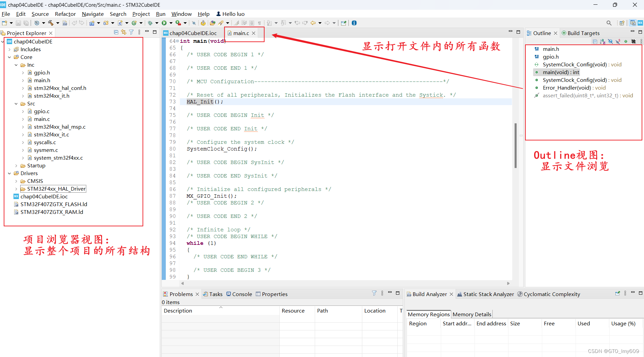Screen dimensions: 644x357
Task: Expand the STM32F4xx_HAL_Driver folder
Action: coord(16,189)
